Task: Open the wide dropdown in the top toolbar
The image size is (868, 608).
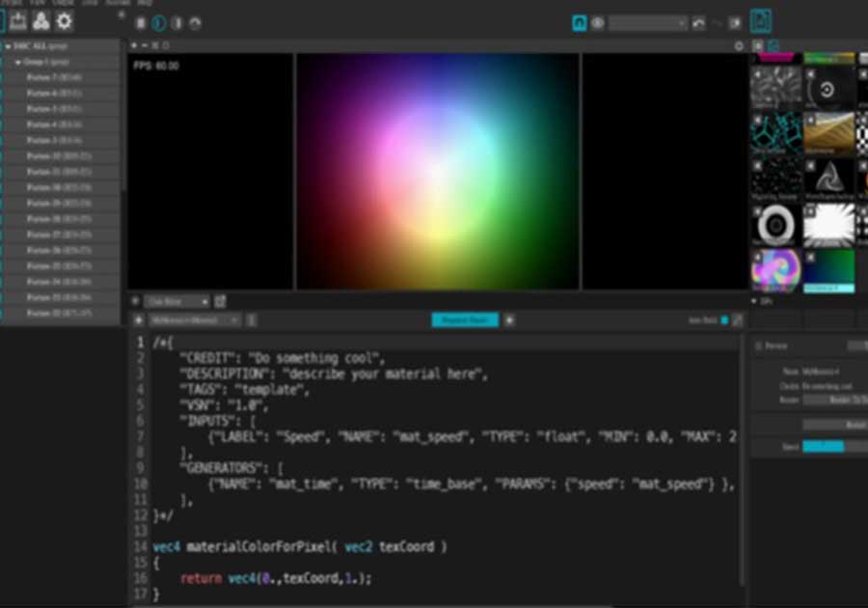Action: 648,23
